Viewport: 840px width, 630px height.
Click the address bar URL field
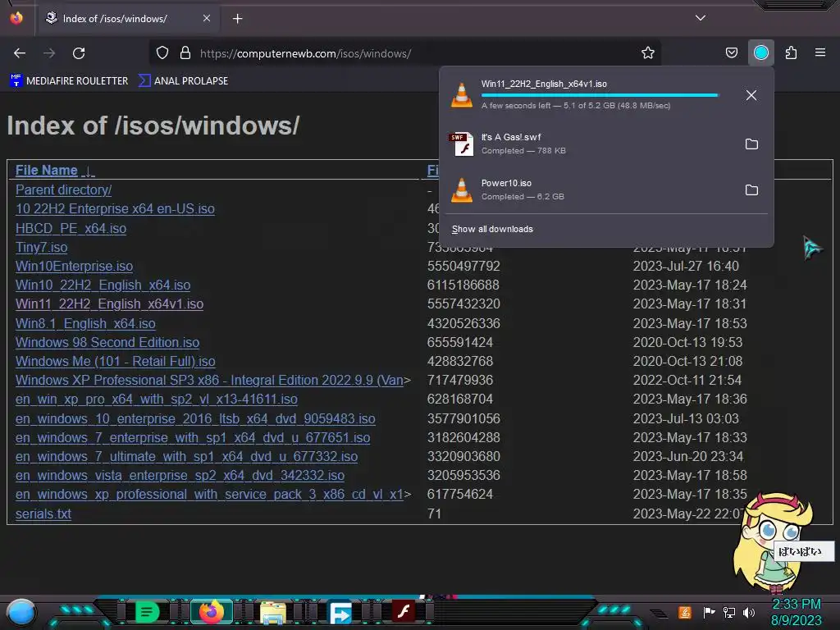tap(407, 53)
